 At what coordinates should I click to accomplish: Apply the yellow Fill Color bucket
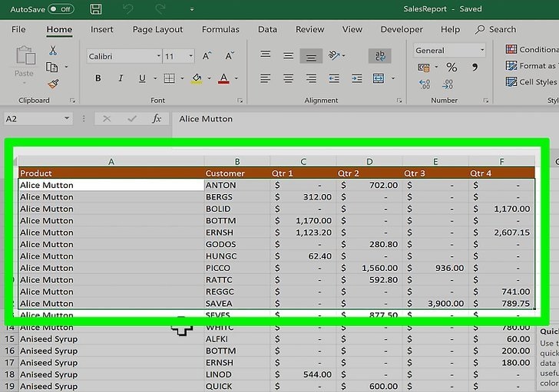point(197,78)
